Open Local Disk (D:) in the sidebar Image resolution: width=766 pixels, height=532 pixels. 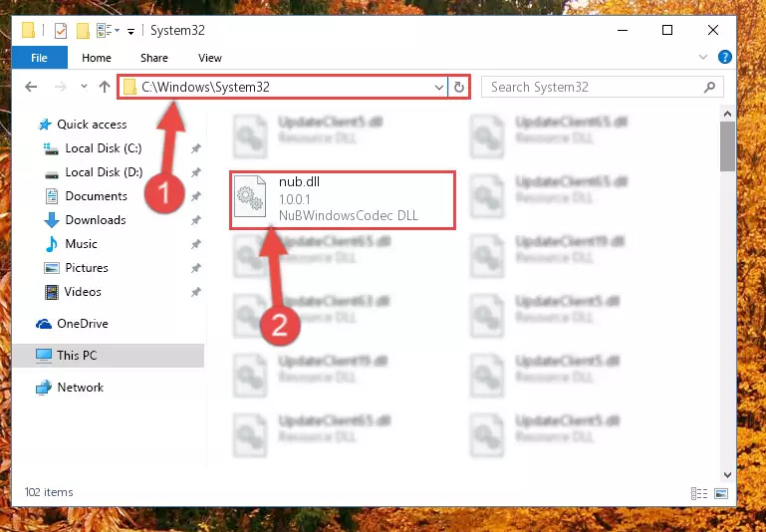click(x=104, y=172)
